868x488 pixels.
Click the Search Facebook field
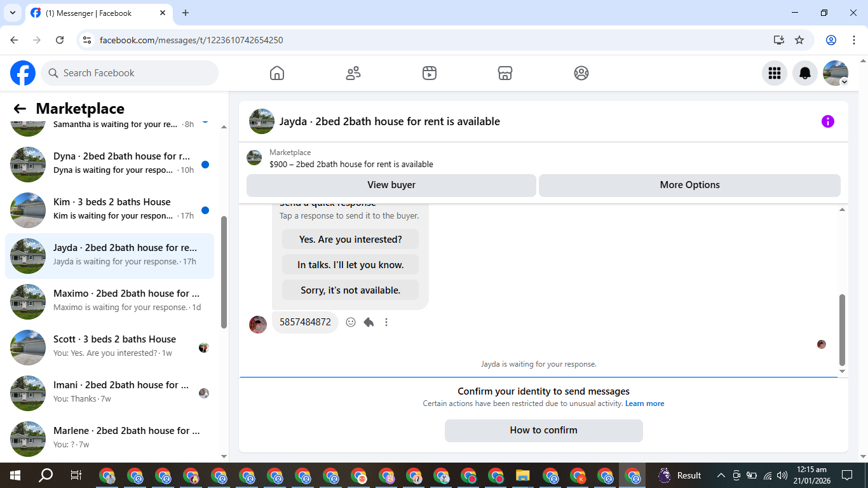pos(130,73)
